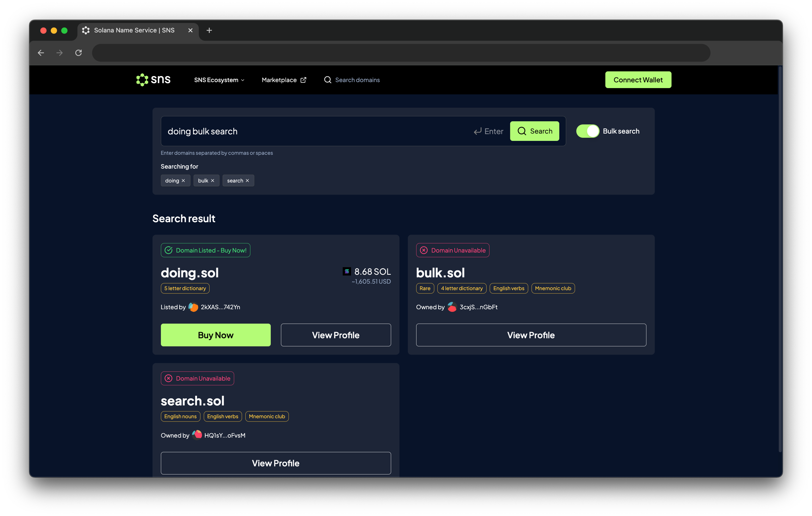The width and height of the screenshot is (812, 516).
Task: View Profile of bulk.sol
Action: 531,335
